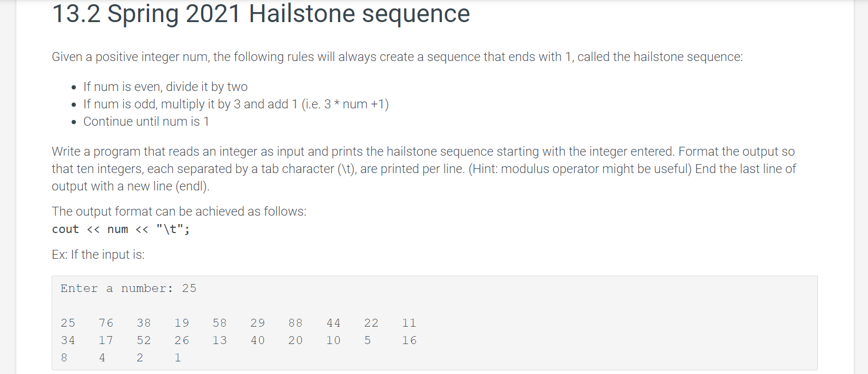Viewport: 868px width, 374px height.
Task: Click the "Write a program that reads" paragraph
Action: point(424,169)
